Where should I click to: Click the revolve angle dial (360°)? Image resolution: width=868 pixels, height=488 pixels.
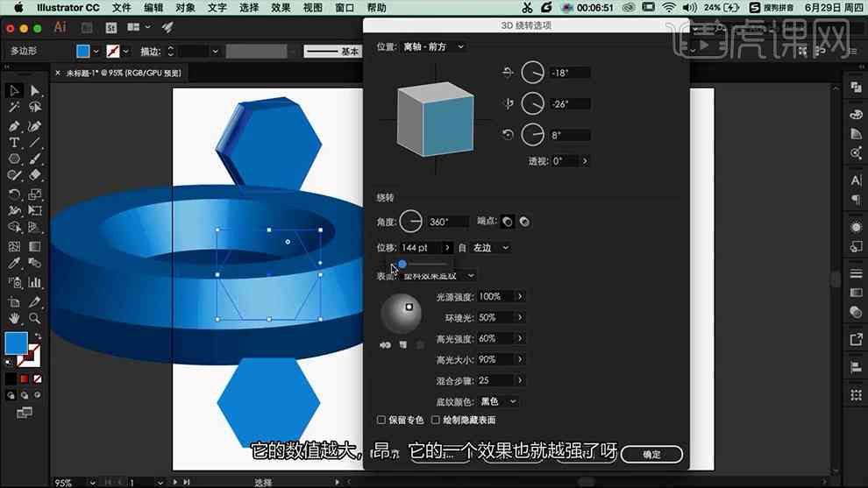pyautogui.click(x=410, y=222)
